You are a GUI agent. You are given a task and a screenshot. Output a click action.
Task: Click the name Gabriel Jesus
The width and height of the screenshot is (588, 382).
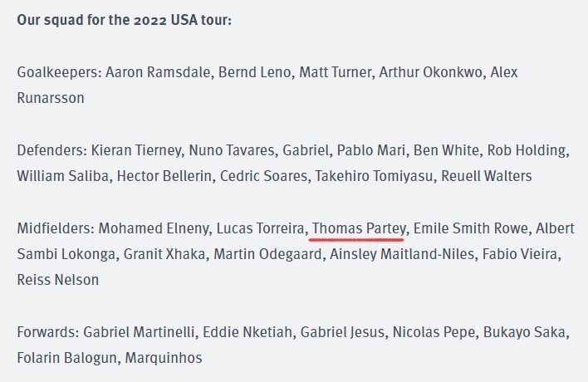(342, 332)
